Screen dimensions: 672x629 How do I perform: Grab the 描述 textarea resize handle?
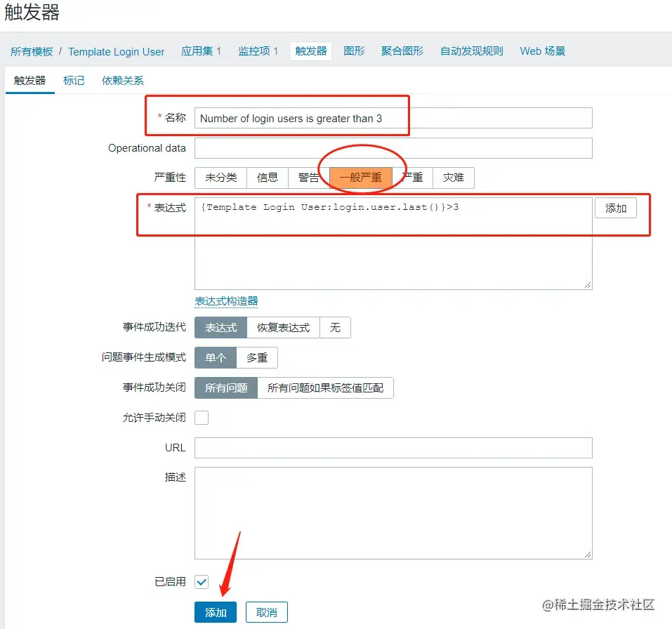(x=588, y=555)
